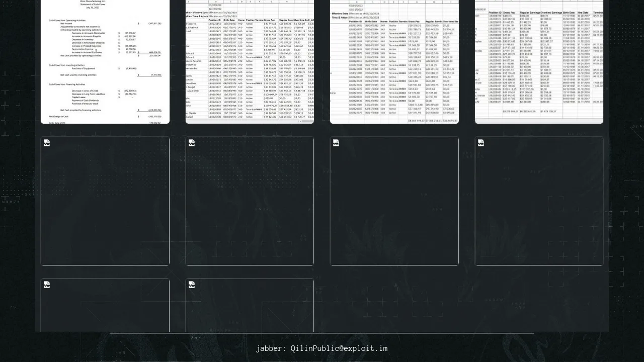Screen dimensions: 644x362
Task: Click the first broken image icon in bottom row
Action: click(47, 285)
